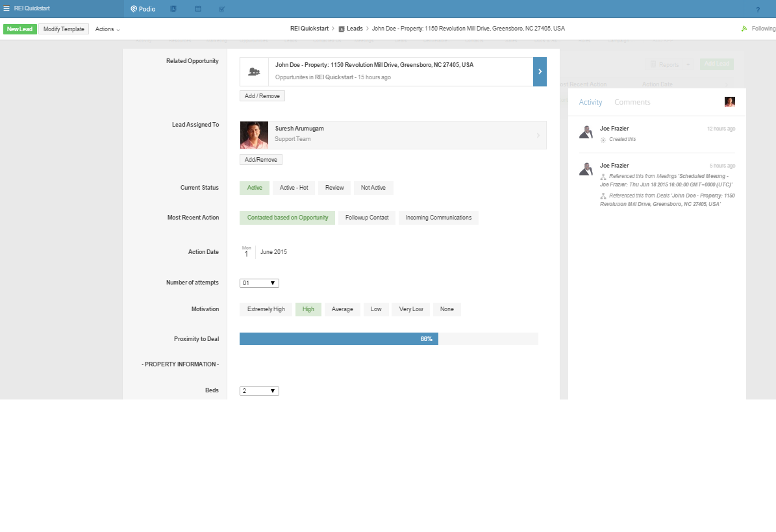Screen dimensions: 776x532
Task: Click the Modify Template button
Action: pyautogui.click(x=64, y=29)
